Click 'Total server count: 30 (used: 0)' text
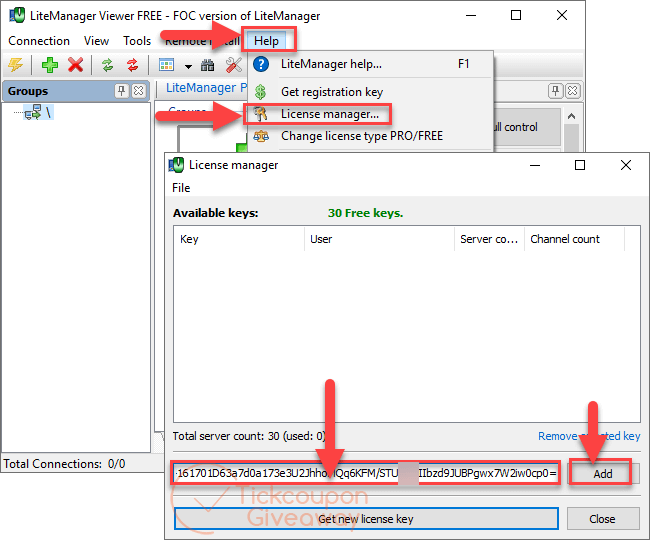Viewport: 650px width, 540px height. tap(249, 436)
